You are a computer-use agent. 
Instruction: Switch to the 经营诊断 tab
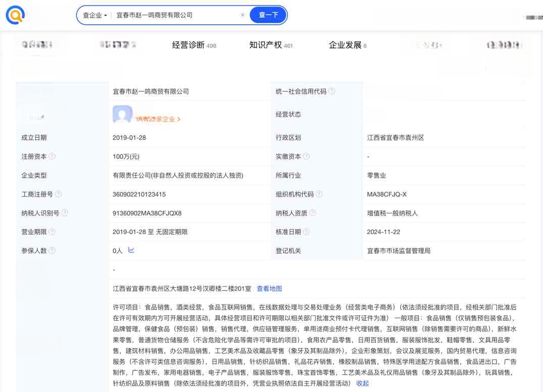click(x=194, y=45)
